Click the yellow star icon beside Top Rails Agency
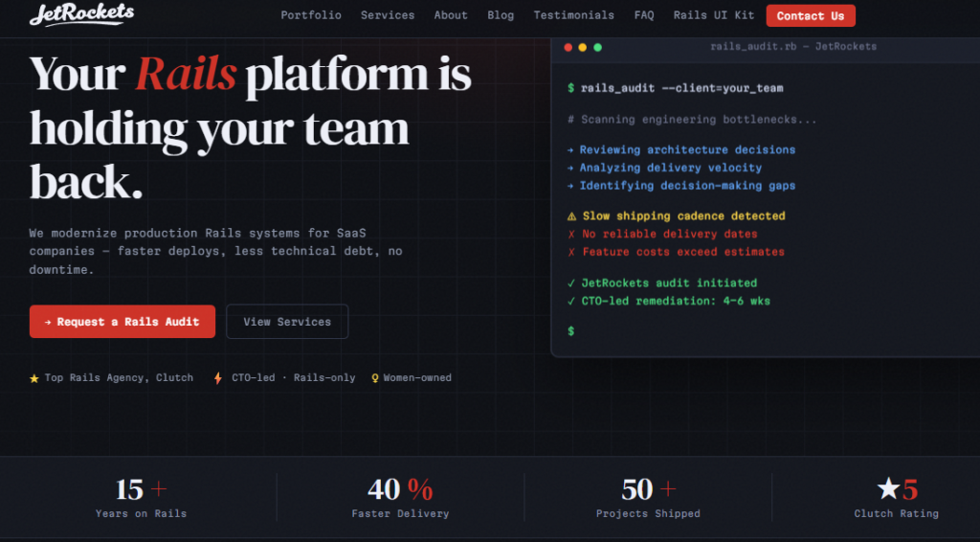Image resolution: width=980 pixels, height=542 pixels. pos(34,378)
